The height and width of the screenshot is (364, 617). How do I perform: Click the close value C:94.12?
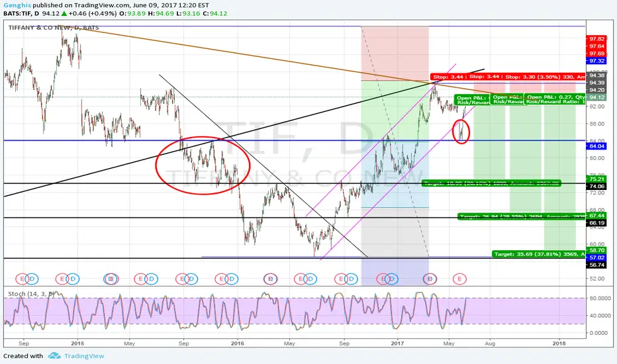pyautogui.click(x=214, y=13)
